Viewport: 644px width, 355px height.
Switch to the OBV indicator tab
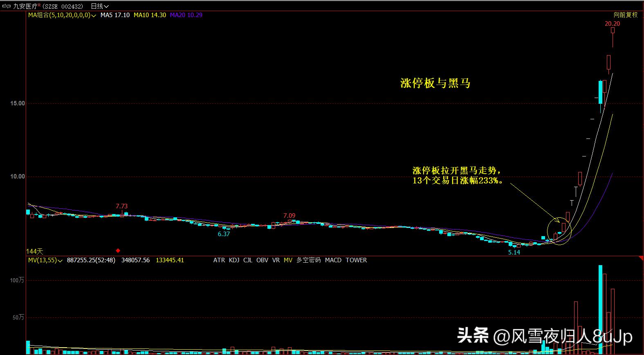coord(263,260)
